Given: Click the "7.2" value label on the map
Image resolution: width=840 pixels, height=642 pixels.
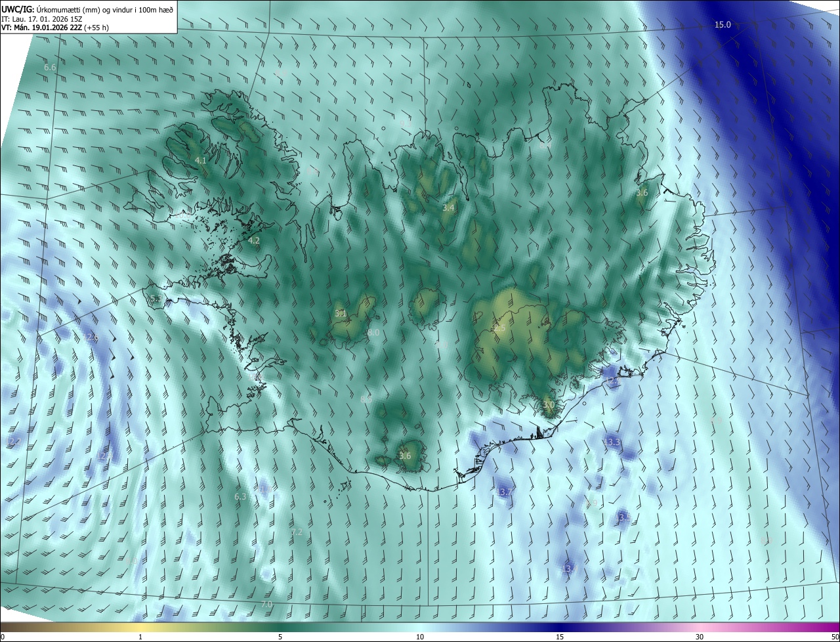Looking at the screenshot, I should (x=297, y=532).
